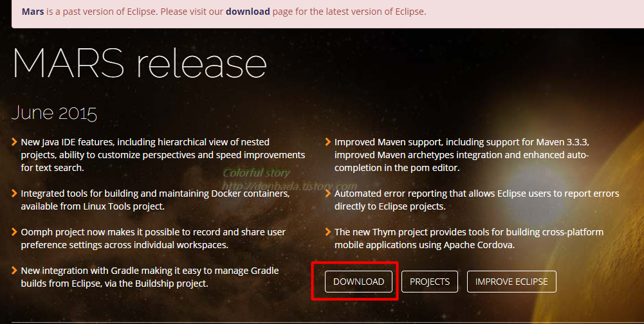Click the DOWNLOAD button
Screen dimensions: 644x324
point(358,282)
